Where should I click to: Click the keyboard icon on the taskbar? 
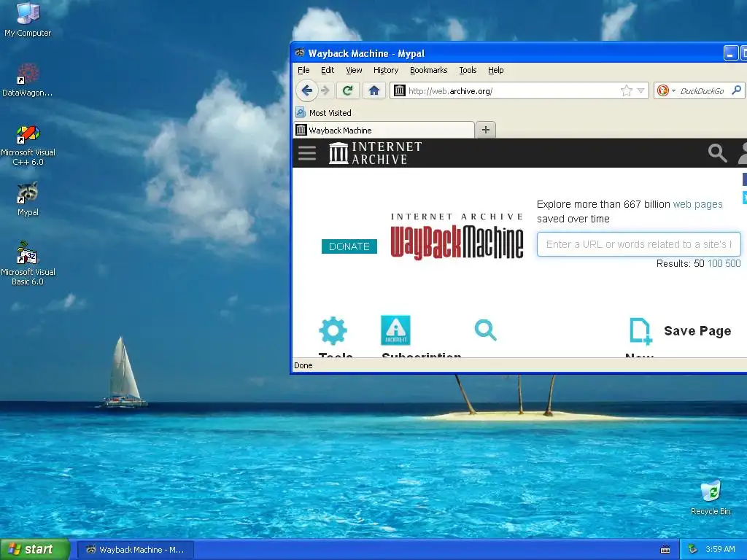665,550
